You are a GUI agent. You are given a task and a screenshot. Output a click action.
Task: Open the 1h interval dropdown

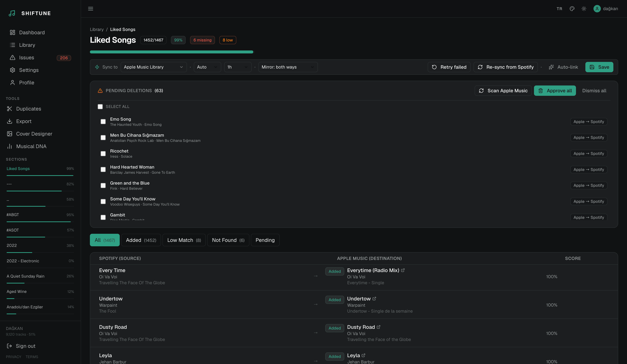[238, 67]
